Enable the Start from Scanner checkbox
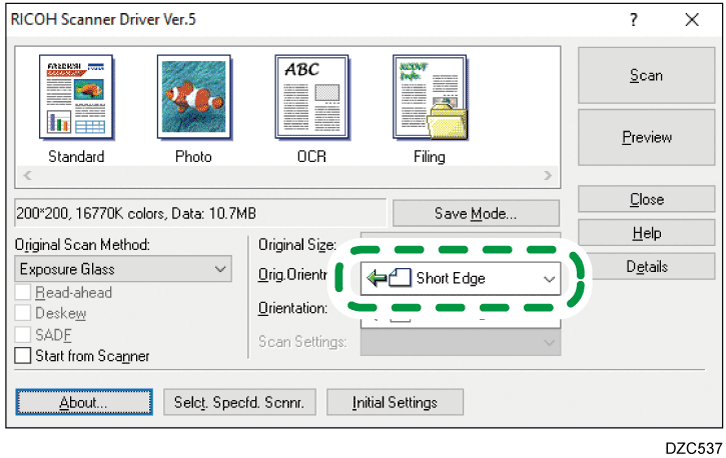 point(24,355)
